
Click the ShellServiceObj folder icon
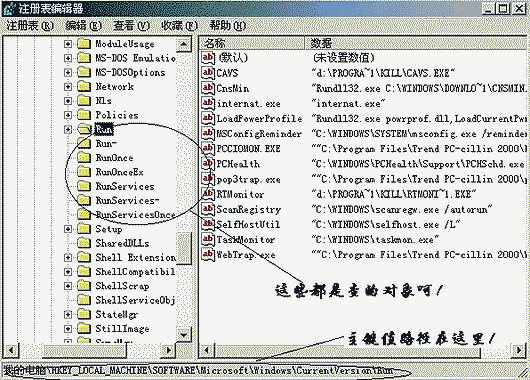tap(84, 300)
